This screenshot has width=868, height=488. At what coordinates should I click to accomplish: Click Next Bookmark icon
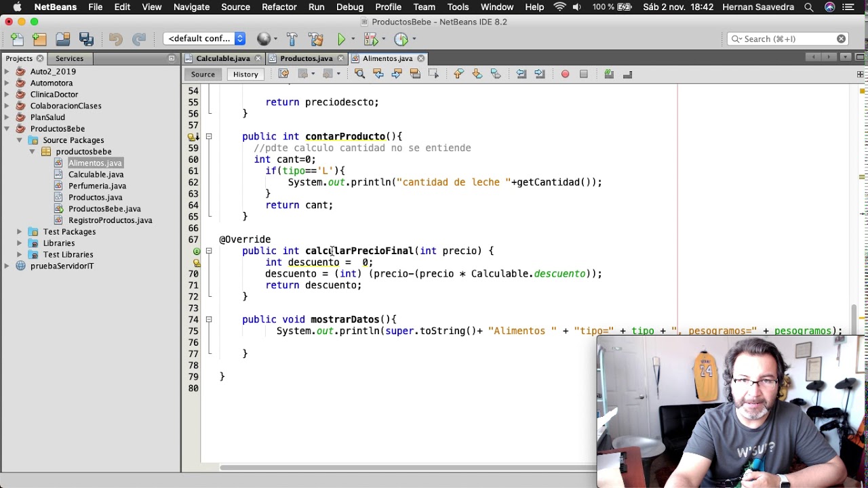click(477, 74)
